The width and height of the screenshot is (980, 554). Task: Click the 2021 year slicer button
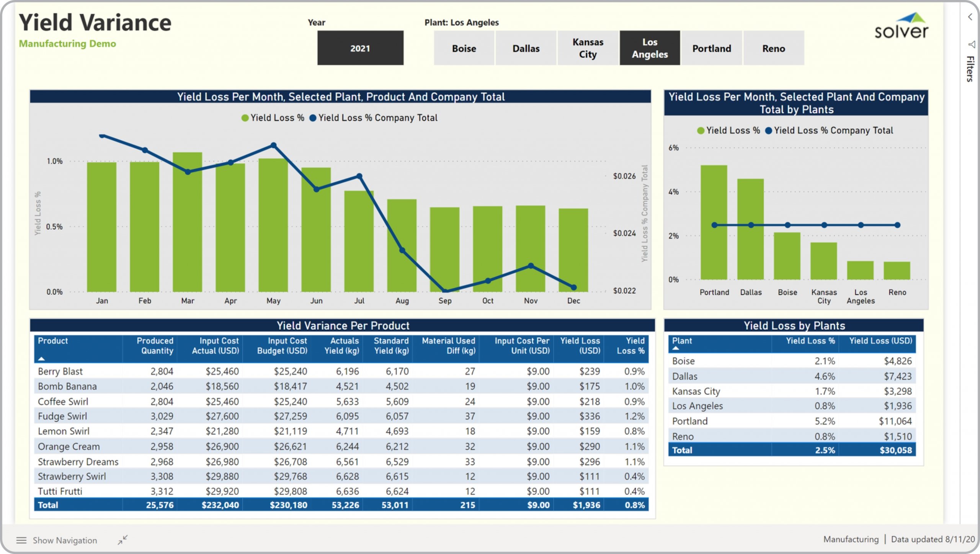tap(360, 48)
